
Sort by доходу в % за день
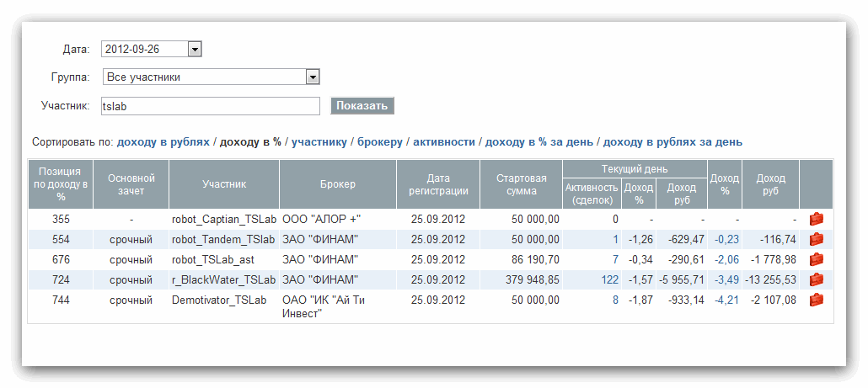point(538,142)
